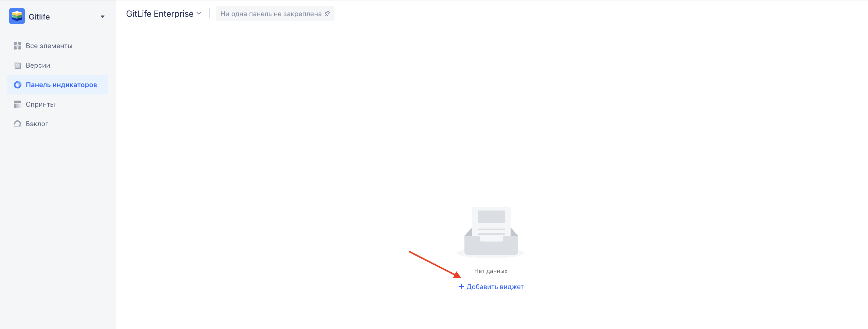Click the Все элементы grid icon
The image size is (868, 329).
coord(18,46)
